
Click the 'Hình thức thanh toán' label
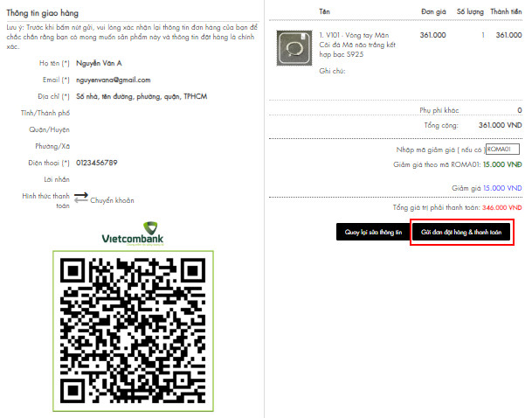tap(45, 201)
